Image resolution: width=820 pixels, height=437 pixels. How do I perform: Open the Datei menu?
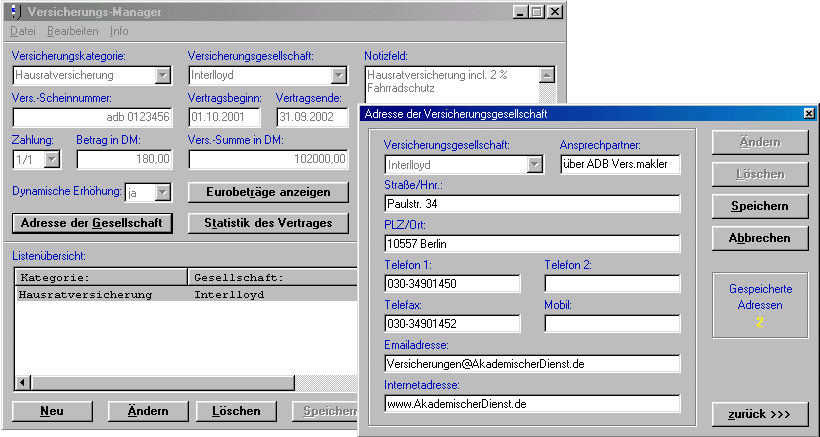click(22, 31)
